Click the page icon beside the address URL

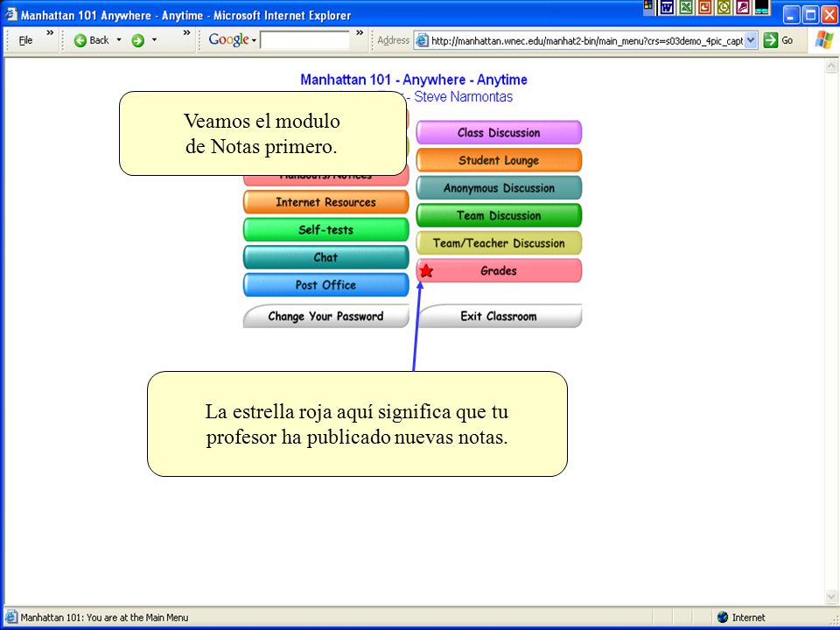(422, 40)
